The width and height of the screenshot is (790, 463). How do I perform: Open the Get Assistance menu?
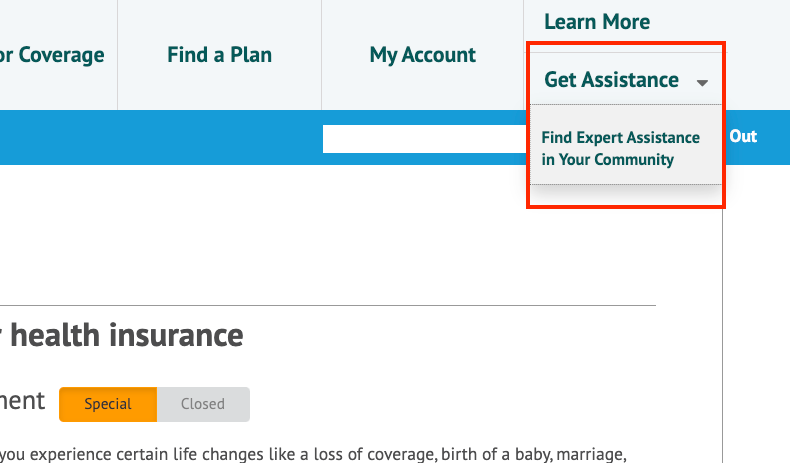(611, 80)
